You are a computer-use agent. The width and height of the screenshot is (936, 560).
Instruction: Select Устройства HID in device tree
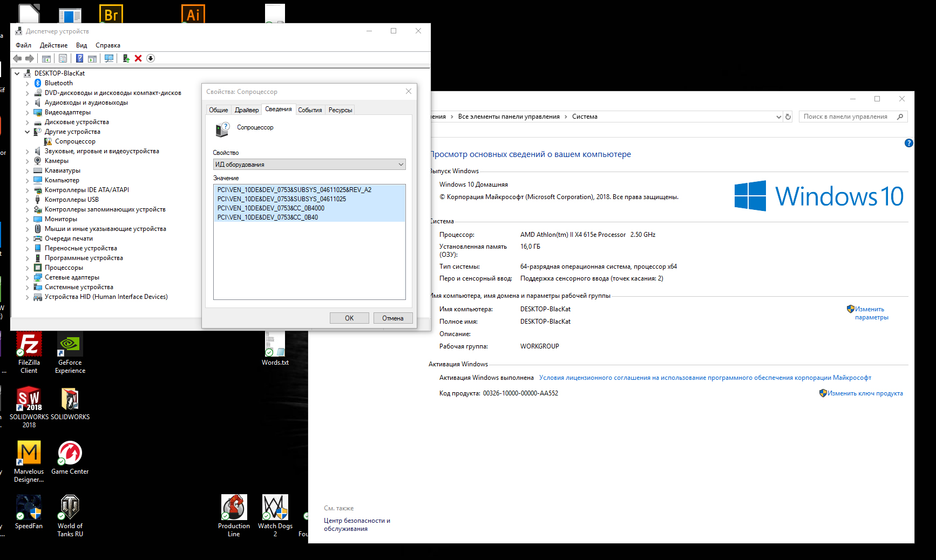(106, 297)
